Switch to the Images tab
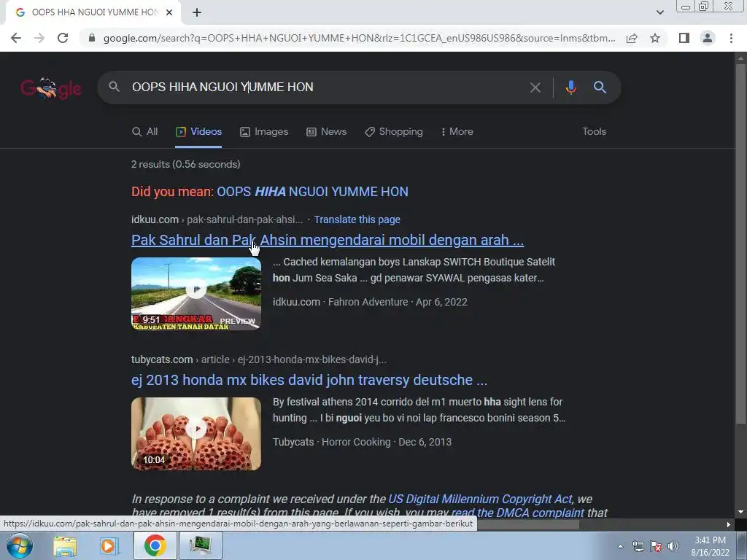Image resolution: width=747 pixels, height=560 pixels. point(264,132)
